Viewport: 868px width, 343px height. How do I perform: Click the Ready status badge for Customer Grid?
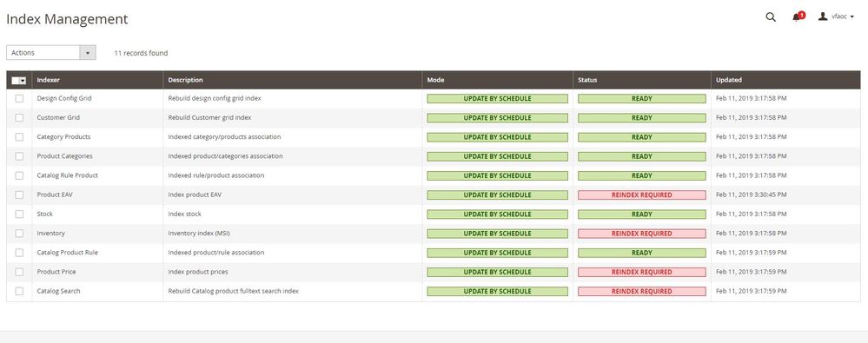coord(641,118)
